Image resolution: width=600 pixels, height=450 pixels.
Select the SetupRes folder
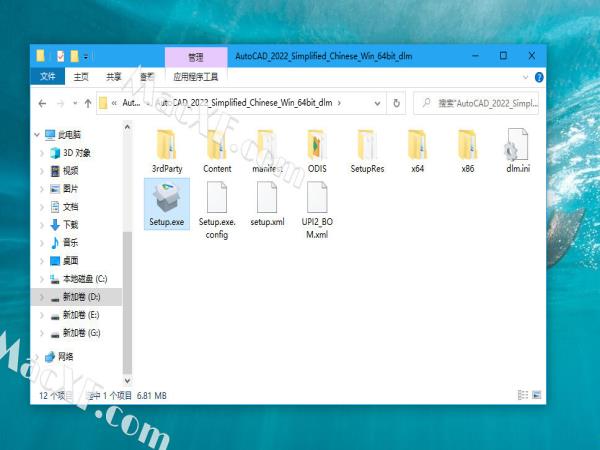[367, 151]
